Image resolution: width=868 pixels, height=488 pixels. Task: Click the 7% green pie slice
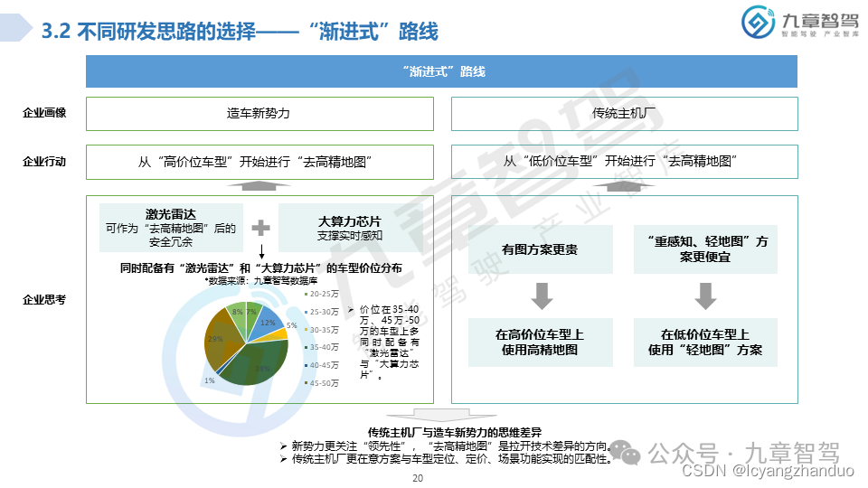[252, 315]
